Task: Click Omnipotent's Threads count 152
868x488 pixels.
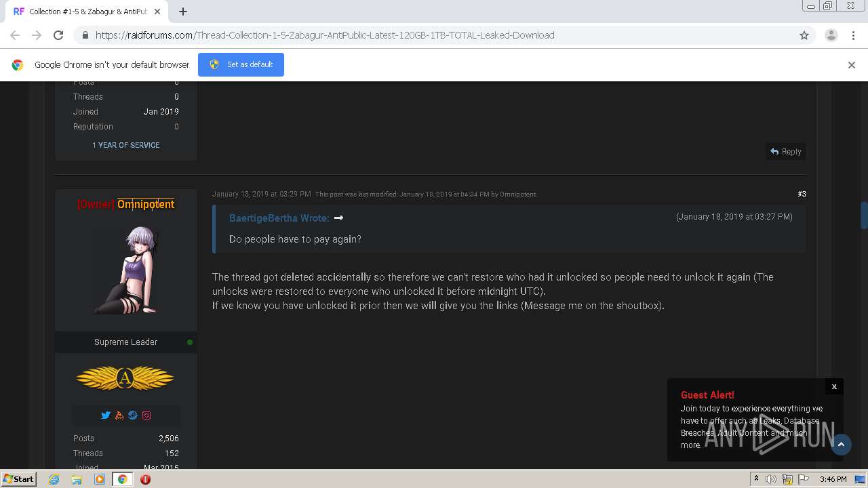Action: tap(172, 453)
